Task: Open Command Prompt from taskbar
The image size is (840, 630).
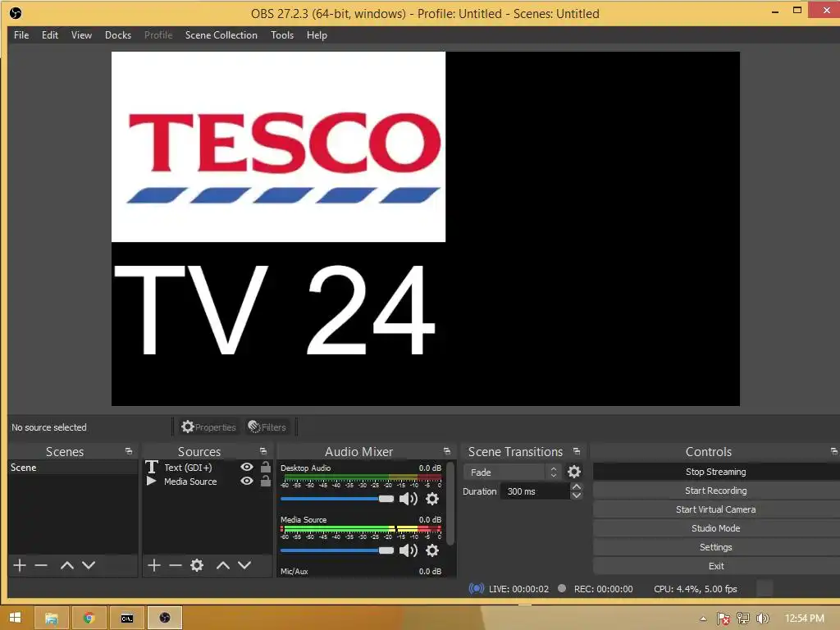Action: (x=127, y=618)
